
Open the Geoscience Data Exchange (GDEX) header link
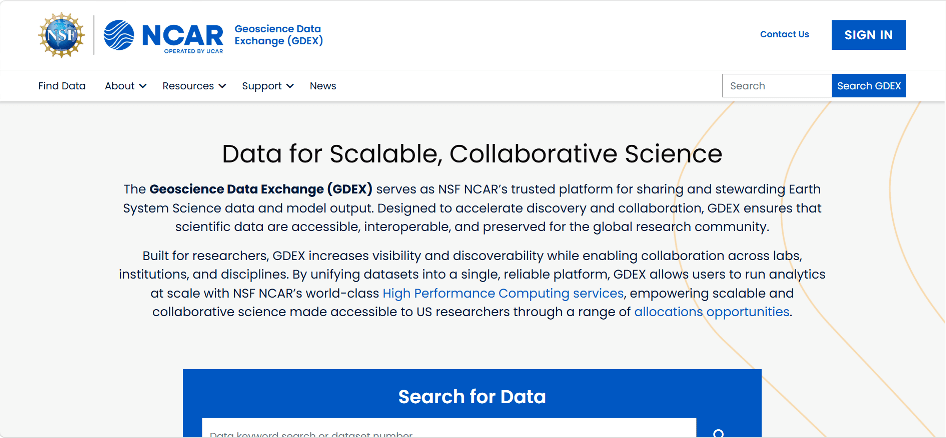coord(278,35)
